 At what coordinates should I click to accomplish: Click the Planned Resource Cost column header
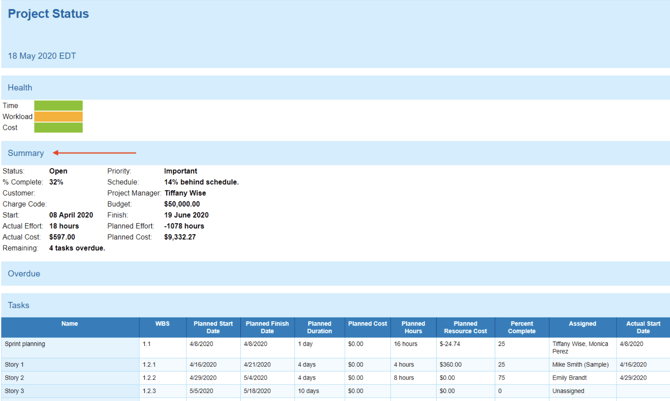tap(465, 327)
